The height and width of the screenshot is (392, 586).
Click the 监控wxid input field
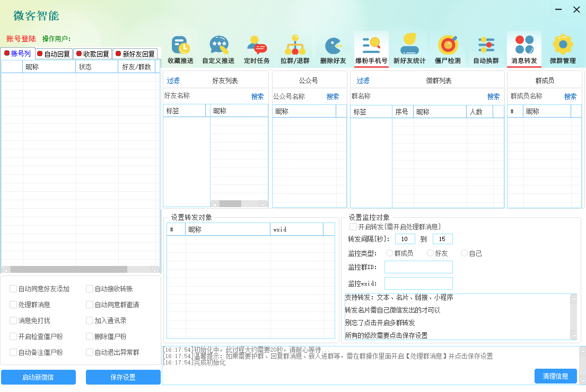pyautogui.click(x=418, y=283)
